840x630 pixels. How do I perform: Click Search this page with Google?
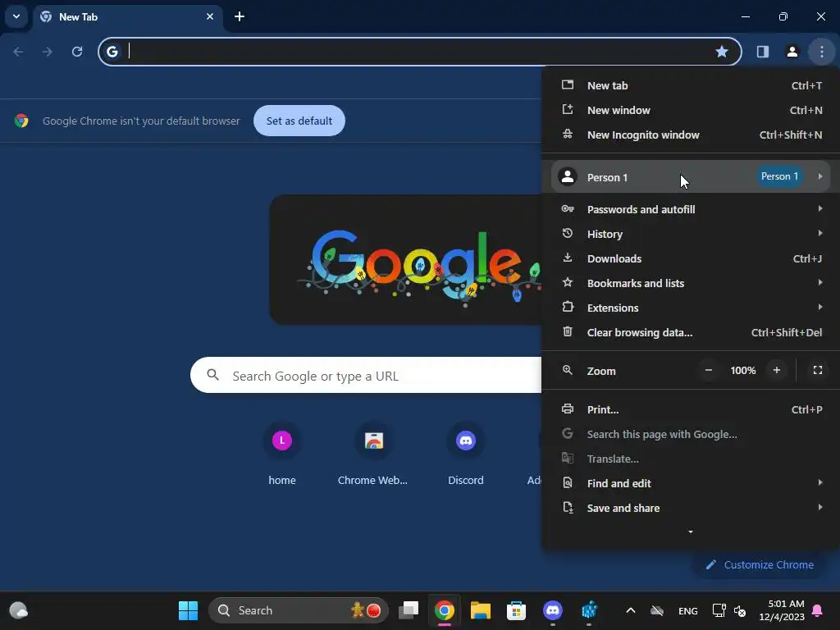point(691,435)
